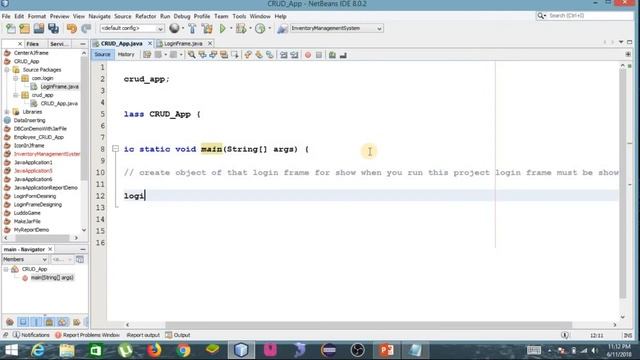Expand the Libraries tree node
Viewport: 640px width, 360px height.
(7, 112)
